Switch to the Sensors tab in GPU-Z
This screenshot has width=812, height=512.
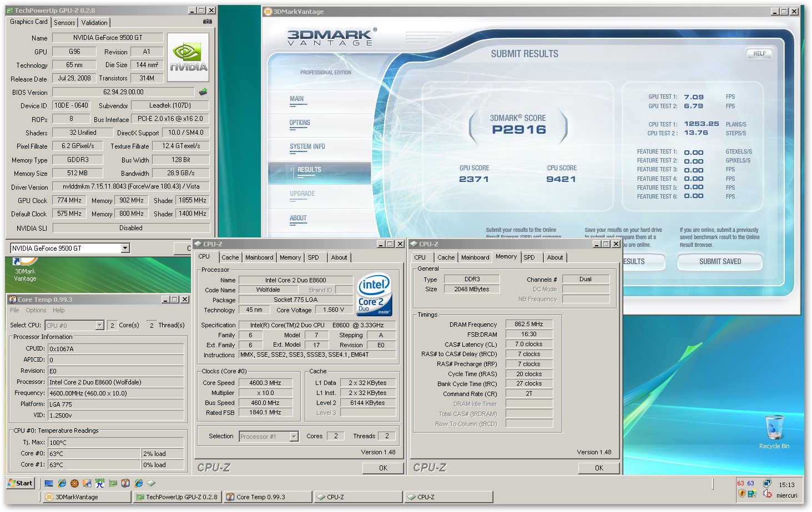click(x=64, y=23)
